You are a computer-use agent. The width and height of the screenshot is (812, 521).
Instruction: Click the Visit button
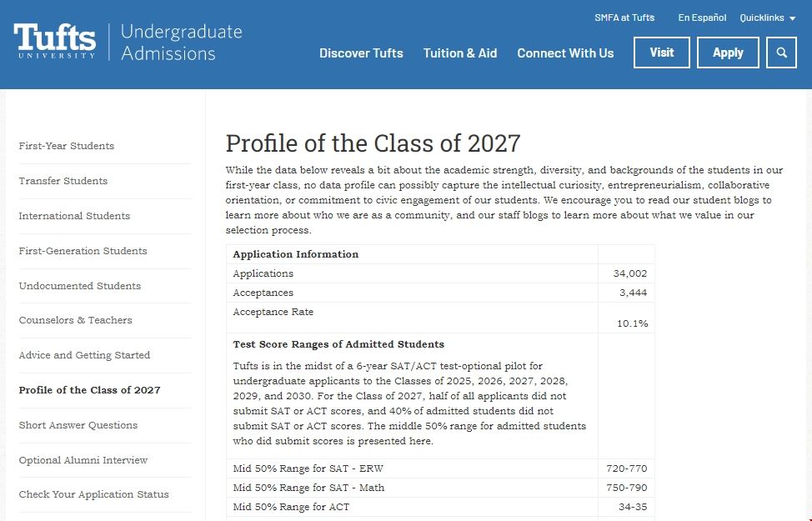[662, 53]
